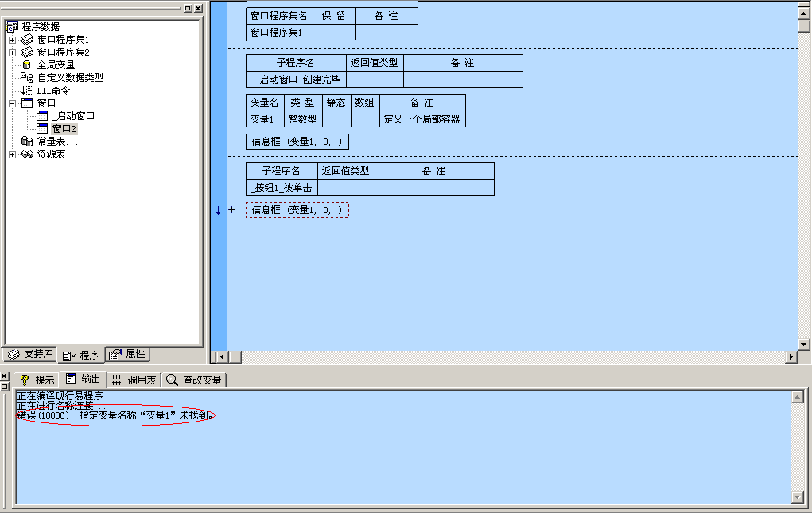The image size is (812, 514).
Task: Open the 自定义数据类型 node icon
Action: click(x=27, y=78)
